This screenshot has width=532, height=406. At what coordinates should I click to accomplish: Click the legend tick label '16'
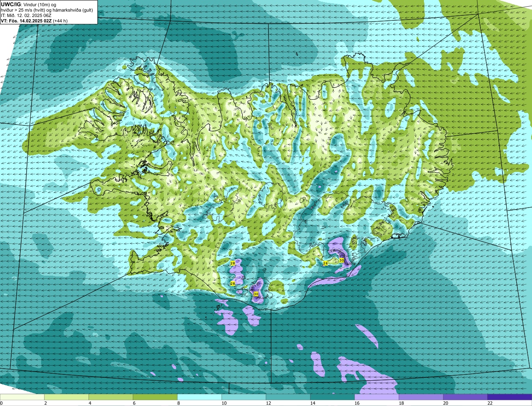357,403
